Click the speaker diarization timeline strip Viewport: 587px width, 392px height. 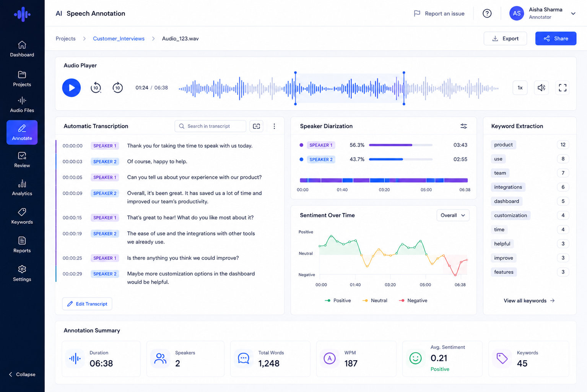coord(384,180)
